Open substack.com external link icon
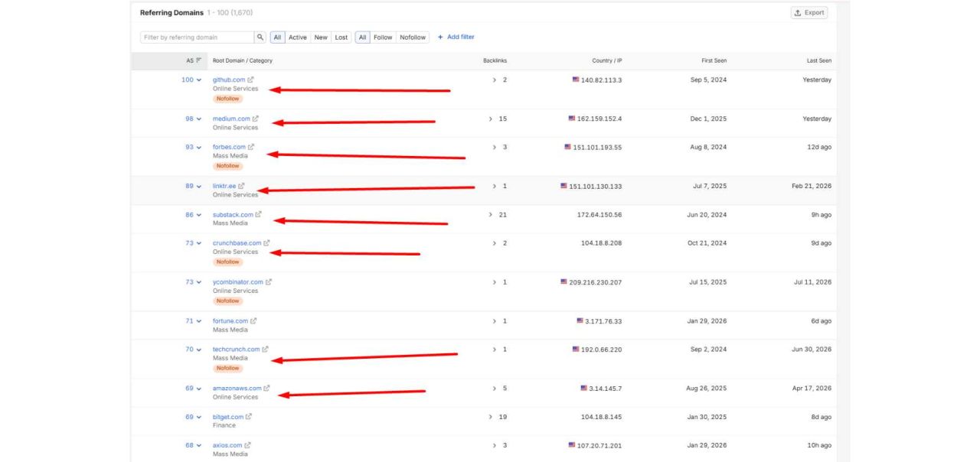 coord(258,214)
